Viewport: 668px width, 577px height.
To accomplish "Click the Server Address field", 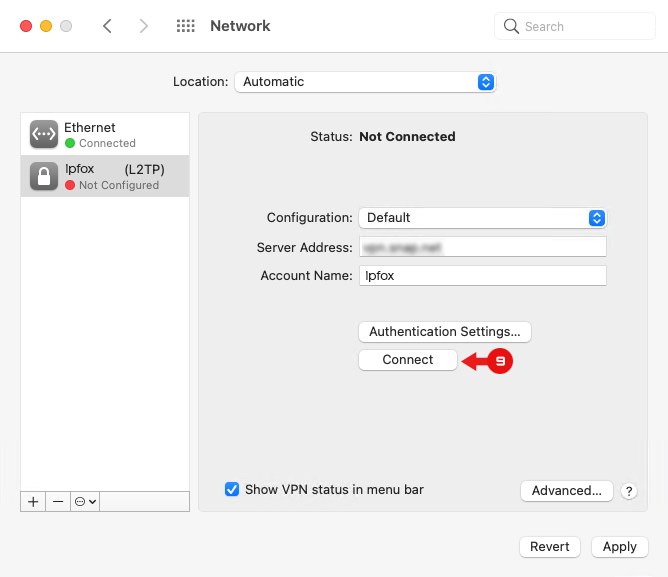I will [483, 247].
